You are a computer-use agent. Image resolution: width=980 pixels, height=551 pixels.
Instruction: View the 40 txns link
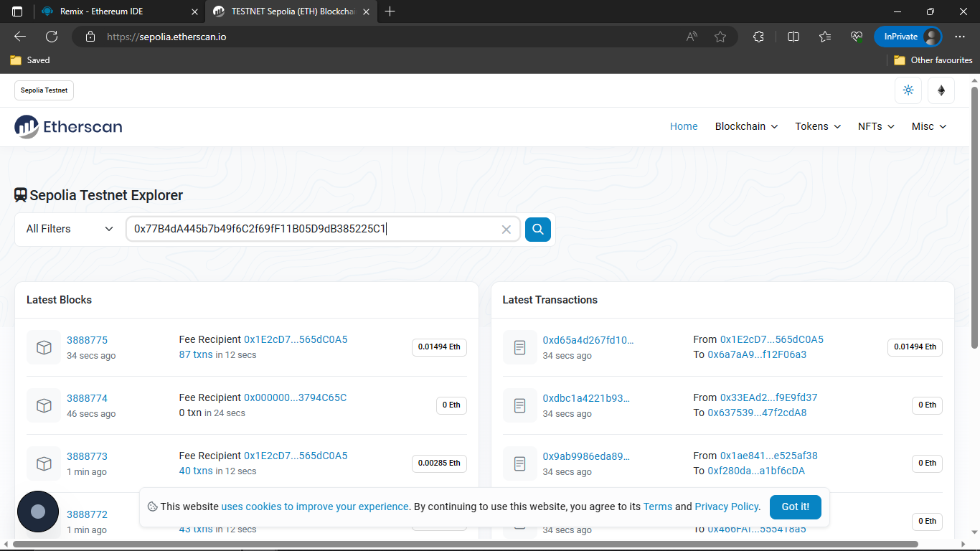click(196, 471)
